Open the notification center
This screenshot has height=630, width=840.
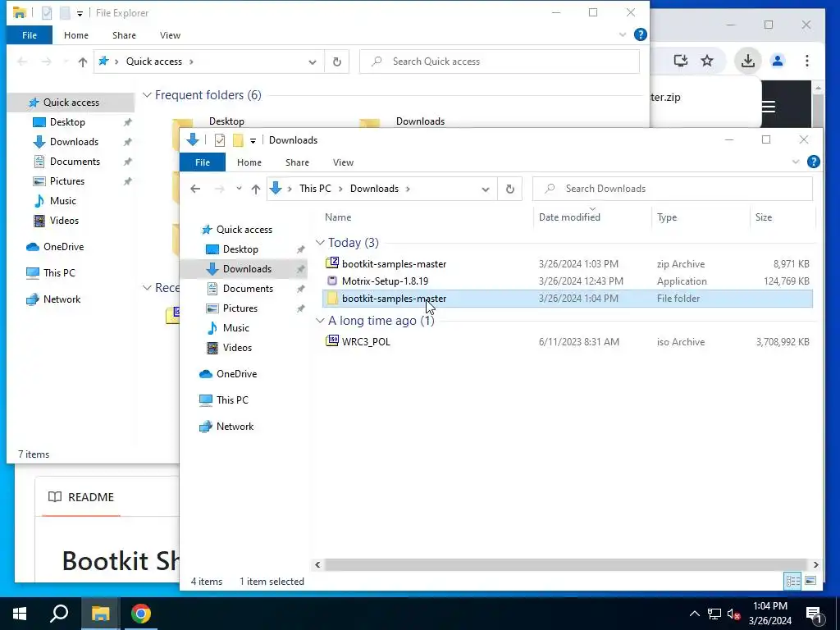pos(815,614)
